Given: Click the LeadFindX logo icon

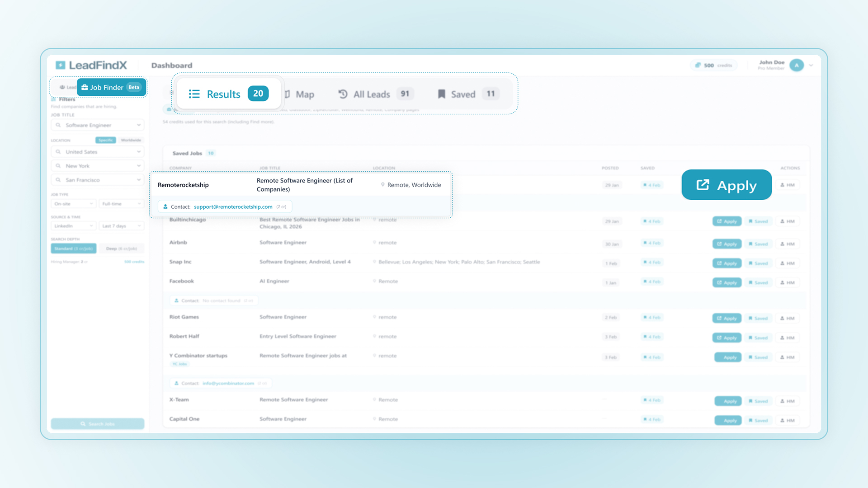Looking at the screenshot, I should (61, 65).
